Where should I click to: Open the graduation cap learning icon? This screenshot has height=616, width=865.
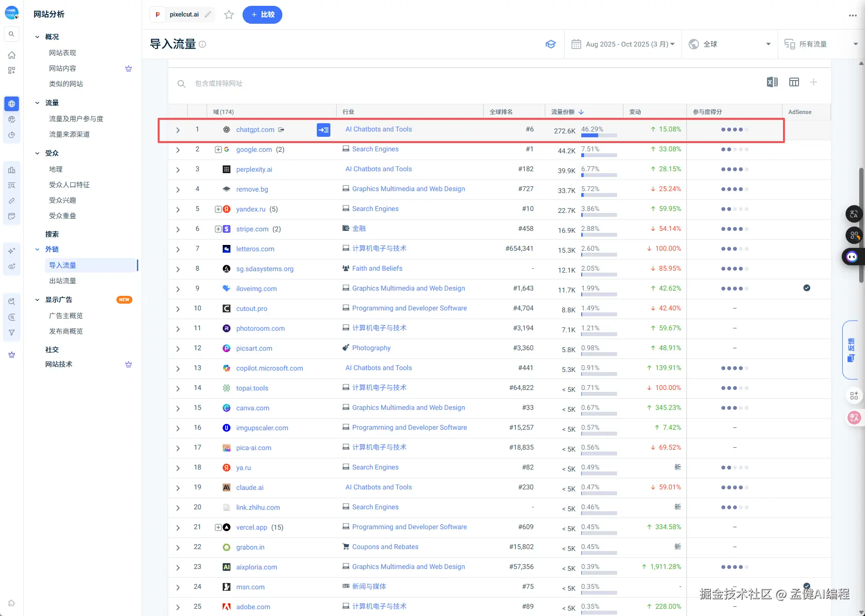(x=551, y=44)
